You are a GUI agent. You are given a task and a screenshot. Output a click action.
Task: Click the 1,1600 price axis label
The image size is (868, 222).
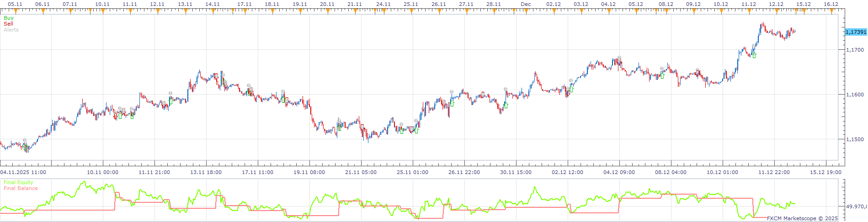(855, 95)
